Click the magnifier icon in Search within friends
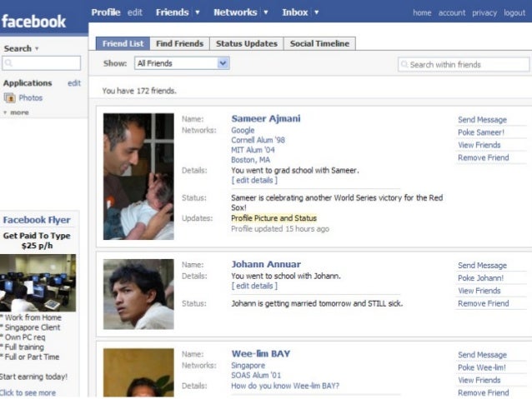Viewport: 532px width, 399px height. (x=404, y=64)
